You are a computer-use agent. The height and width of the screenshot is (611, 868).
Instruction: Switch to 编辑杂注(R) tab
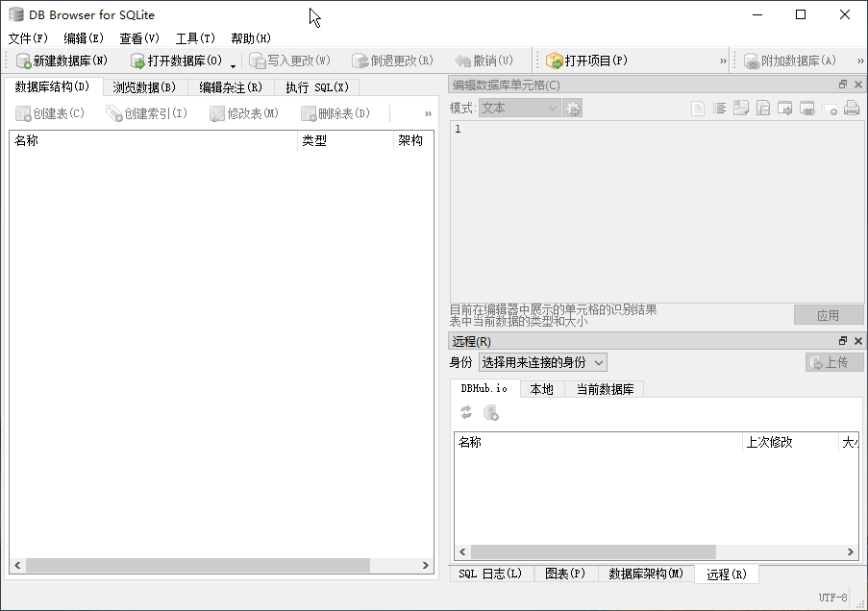point(231,87)
